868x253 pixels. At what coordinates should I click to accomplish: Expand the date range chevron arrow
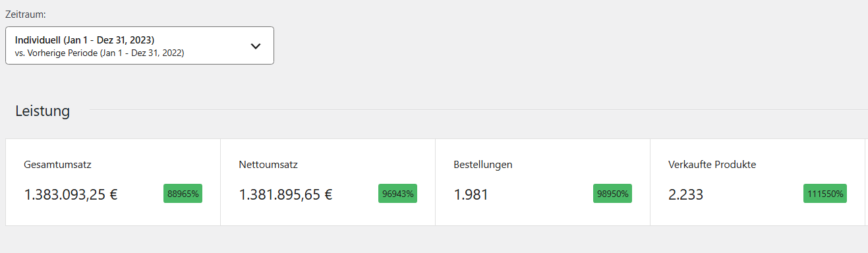coord(256,46)
